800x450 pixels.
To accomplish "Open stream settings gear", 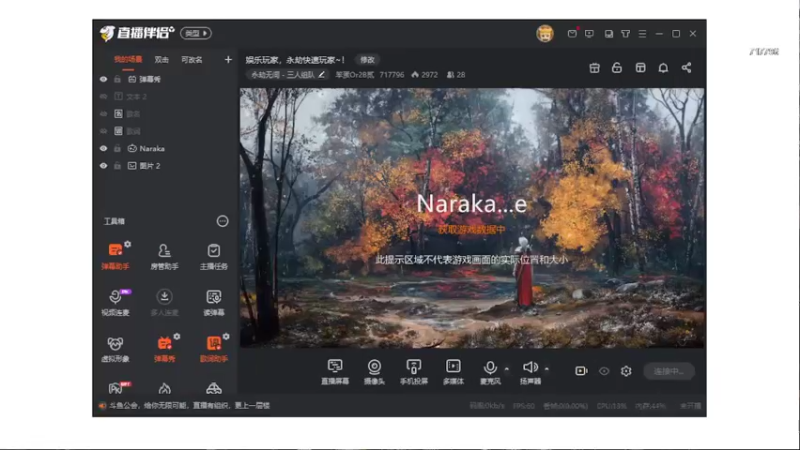I will 626,371.
